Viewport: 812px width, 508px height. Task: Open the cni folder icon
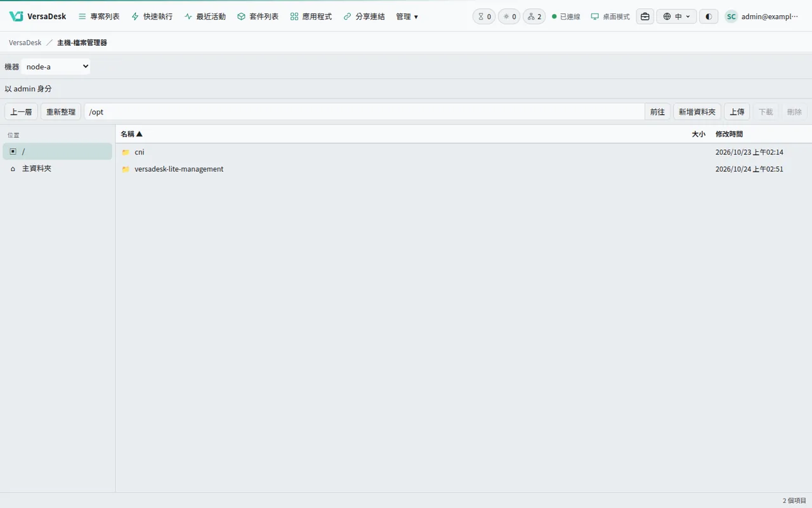[x=126, y=152]
